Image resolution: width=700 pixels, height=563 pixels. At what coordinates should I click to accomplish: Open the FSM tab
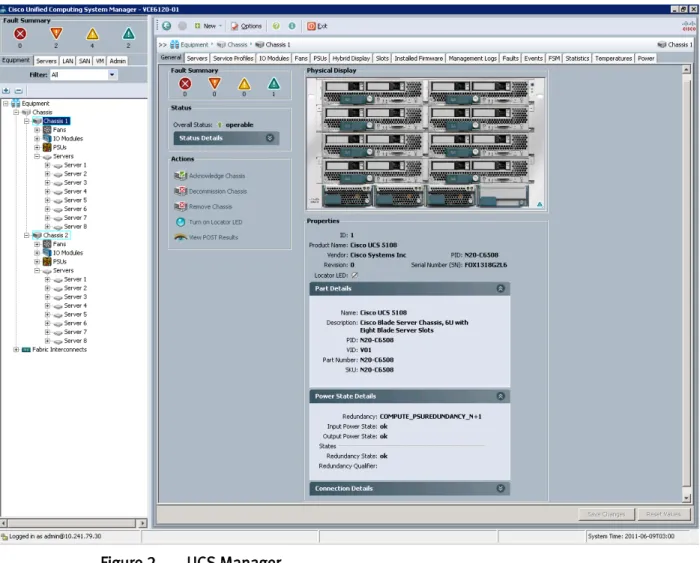tap(554, 58)
